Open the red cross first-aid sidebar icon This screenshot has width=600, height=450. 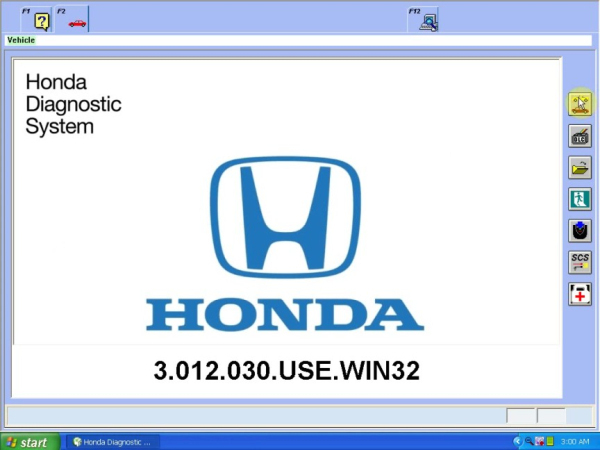click(580, 293)
